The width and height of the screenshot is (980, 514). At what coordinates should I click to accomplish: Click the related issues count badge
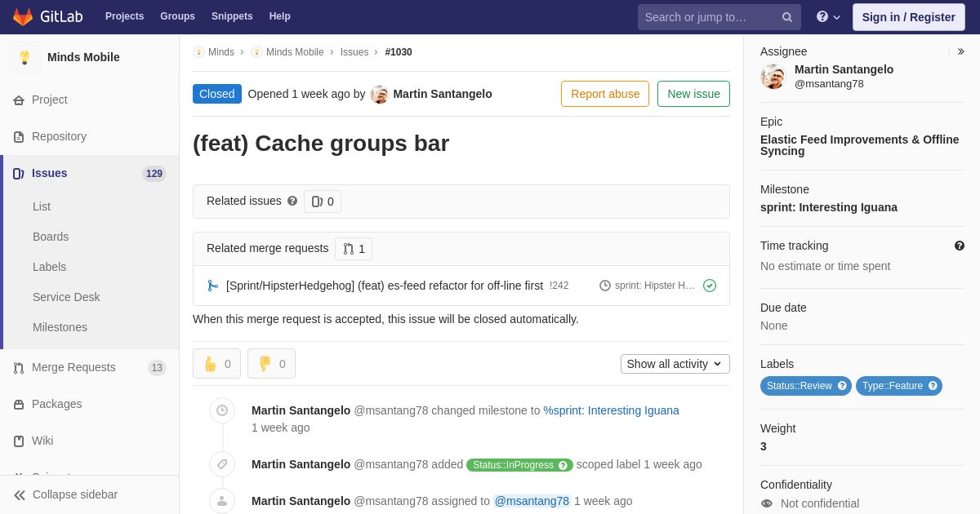coord(323,202)
